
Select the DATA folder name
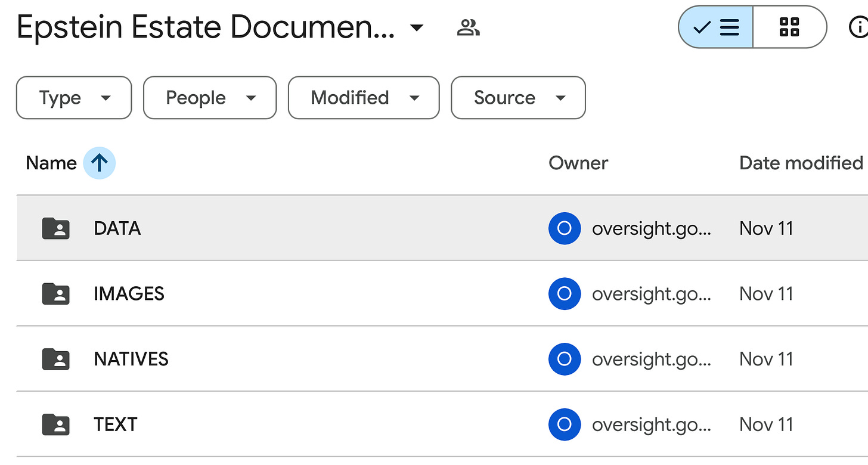117,228
